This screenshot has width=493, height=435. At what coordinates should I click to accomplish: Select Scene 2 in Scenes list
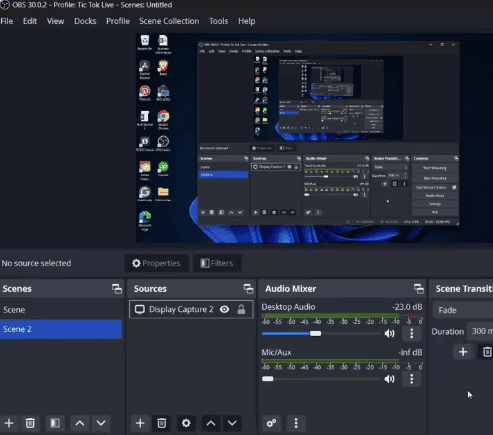(x=61, y=329)
